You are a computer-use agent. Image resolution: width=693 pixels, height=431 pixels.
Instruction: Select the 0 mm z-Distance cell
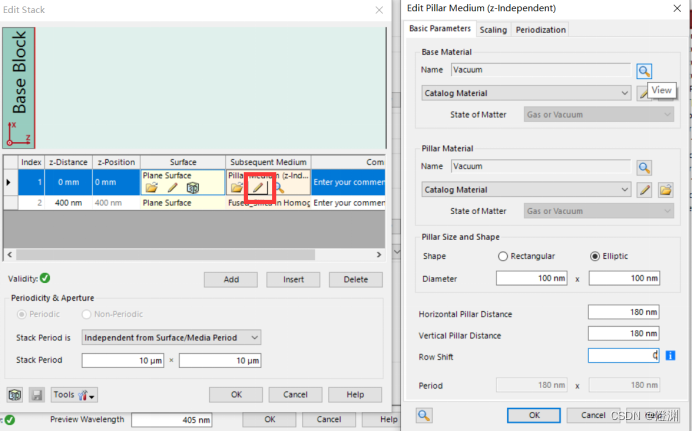point(69,182)
